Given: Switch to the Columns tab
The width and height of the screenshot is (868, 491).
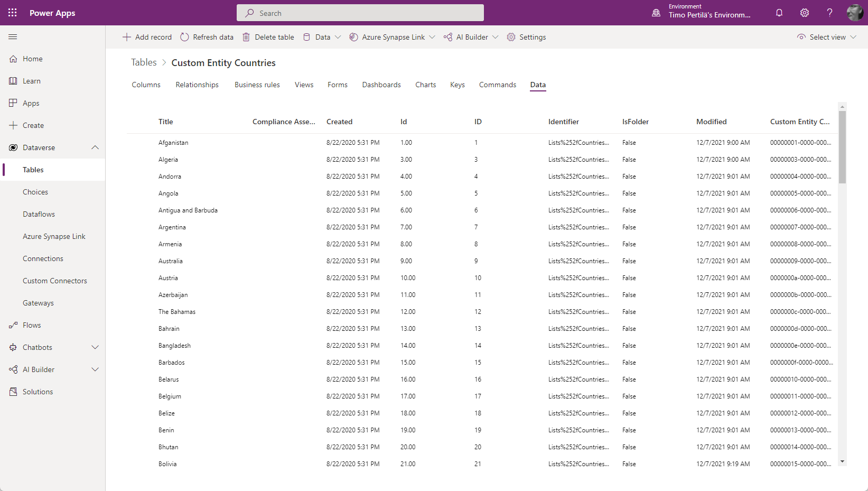Looking at the screenshot, I should click(146, 85).
